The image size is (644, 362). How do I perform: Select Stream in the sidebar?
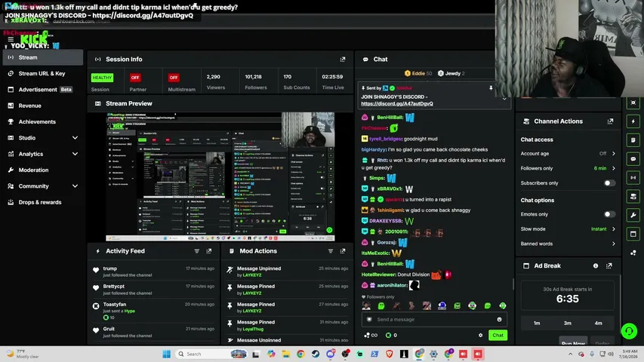click(43, 57)
